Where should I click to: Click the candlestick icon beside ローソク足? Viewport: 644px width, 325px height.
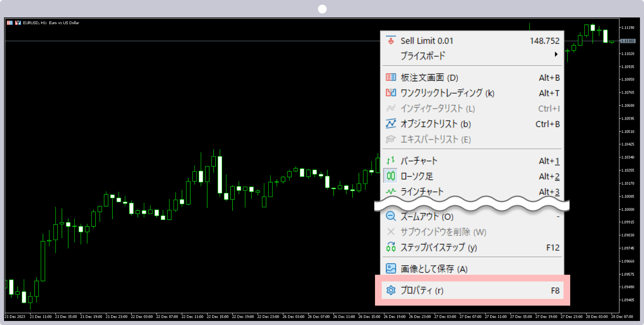click(391, 176)
